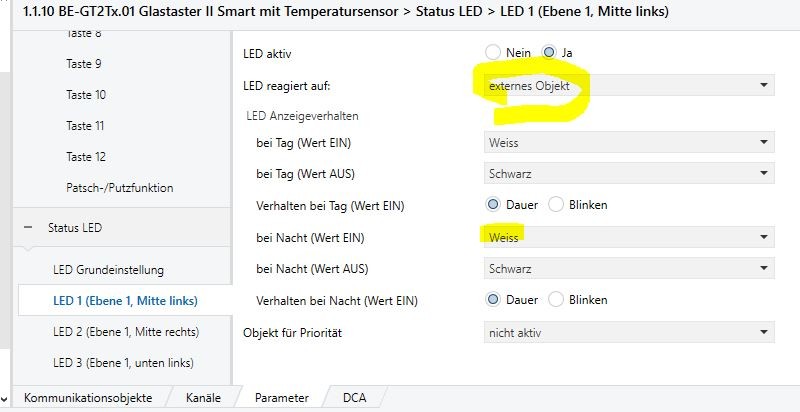The width and height of the screenshot is (800, 412).
Task: Select LED 2 (Ebene 1, Mitte rechts)
Action: click(126, 332)
